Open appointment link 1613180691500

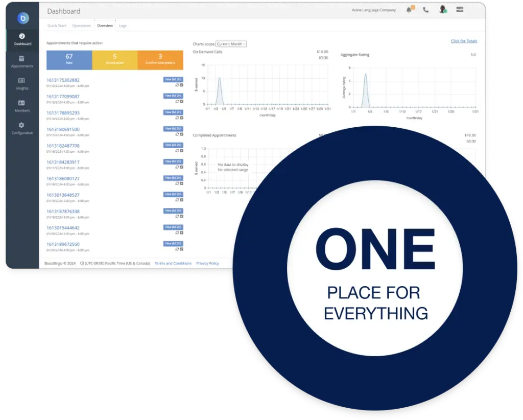[x=63, y=129]
